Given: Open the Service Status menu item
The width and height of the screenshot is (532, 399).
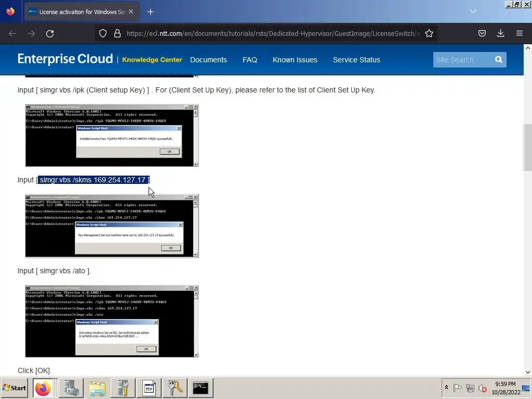Looking at the screenshot, I should (356, 60).
